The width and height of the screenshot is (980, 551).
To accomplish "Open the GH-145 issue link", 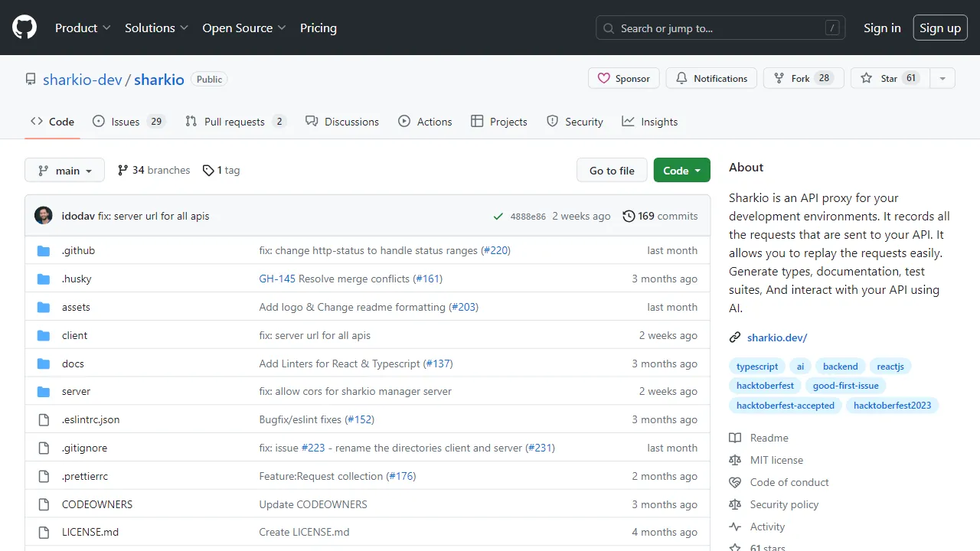I will point(277,279).
